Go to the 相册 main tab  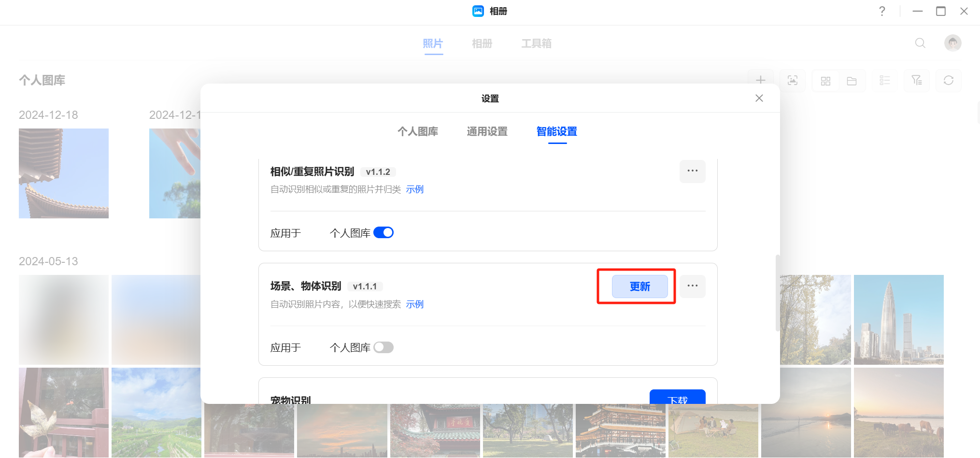482,43
